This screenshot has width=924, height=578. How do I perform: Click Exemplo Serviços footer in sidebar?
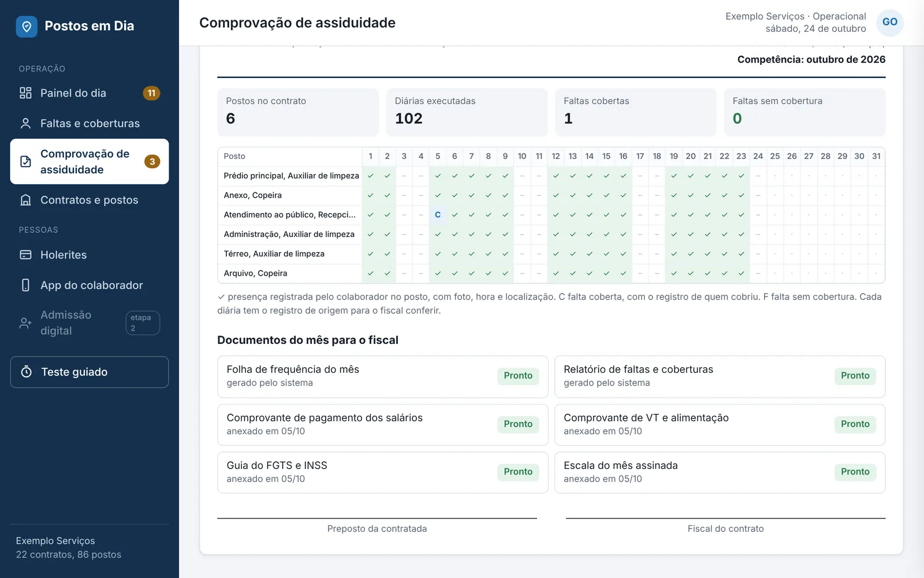55,541
